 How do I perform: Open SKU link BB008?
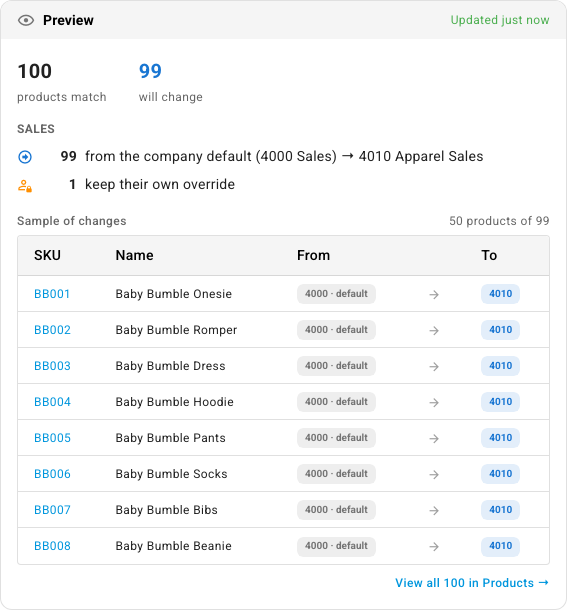(x=52, y=546)
